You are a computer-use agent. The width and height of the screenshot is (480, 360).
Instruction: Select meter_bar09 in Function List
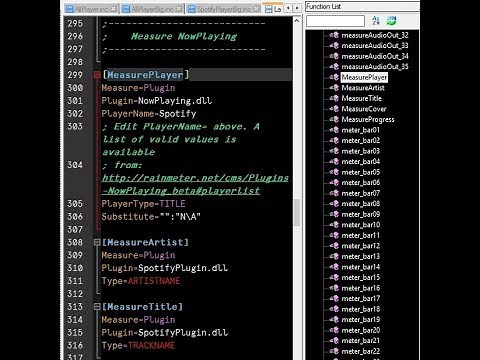[360, 214]
